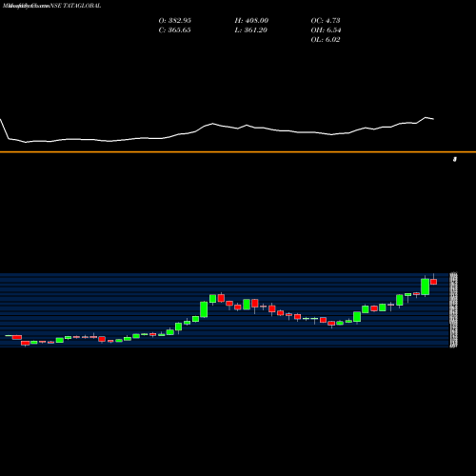
Task: Click the OC: 4.73 percentage reading
Action: 326,21
